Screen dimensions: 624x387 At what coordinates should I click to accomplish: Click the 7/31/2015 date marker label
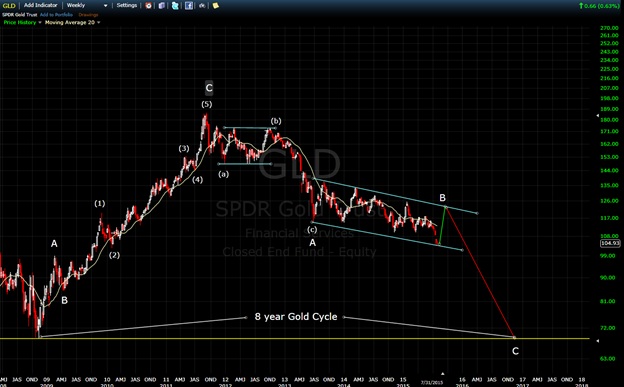pos(432,382)
